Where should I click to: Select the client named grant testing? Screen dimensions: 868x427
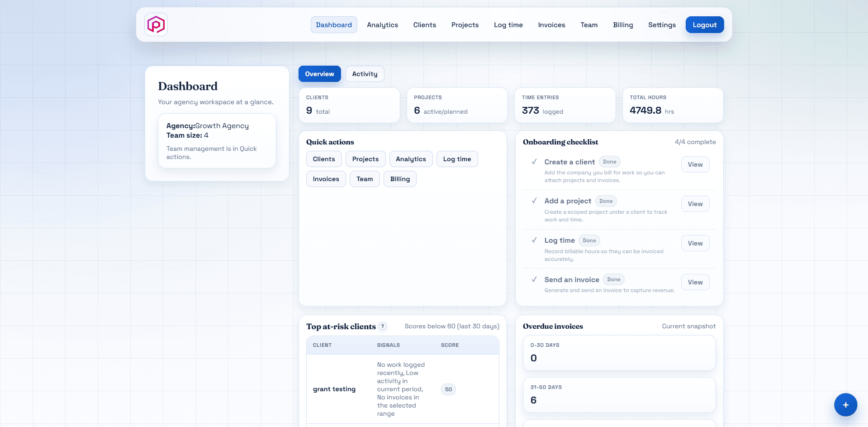[x=334, y=389]
